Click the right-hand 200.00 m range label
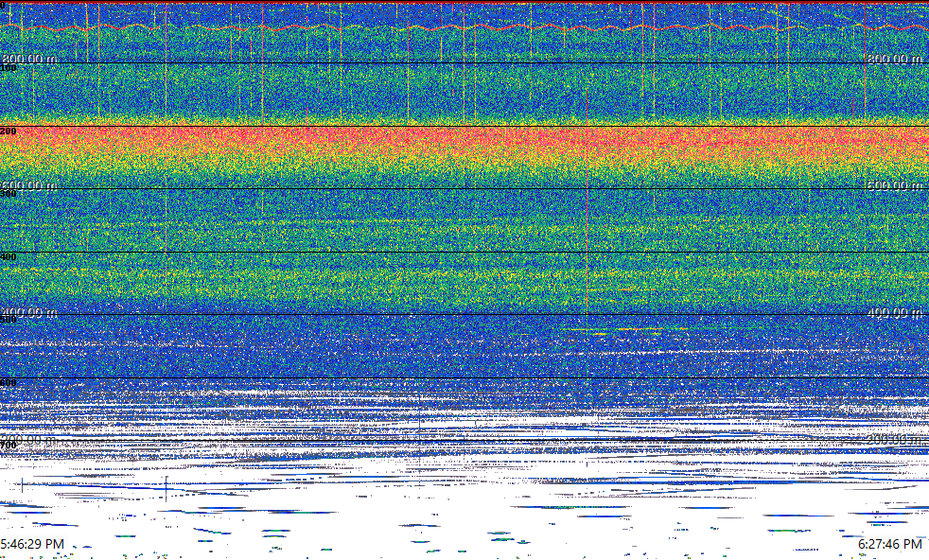Screen dimensions: 929x560 pyautogui.click(x=895, y=440)
